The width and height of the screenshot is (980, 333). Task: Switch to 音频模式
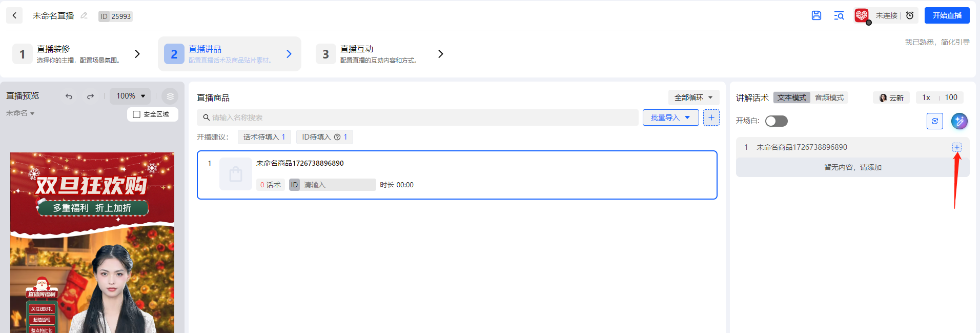[x=829, y=97]
